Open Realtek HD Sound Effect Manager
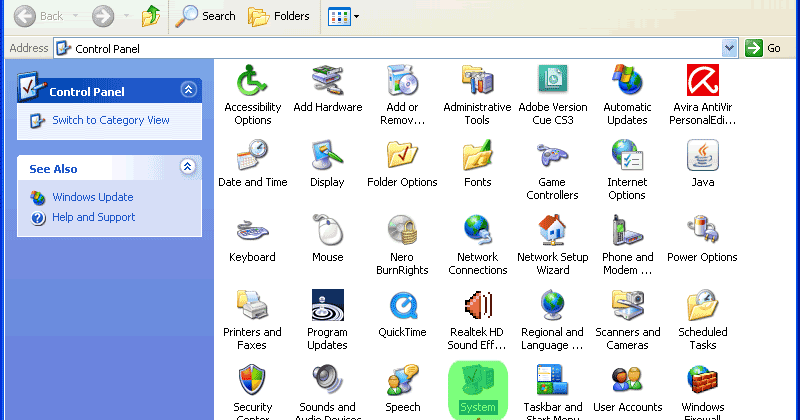 pos(477,320)
